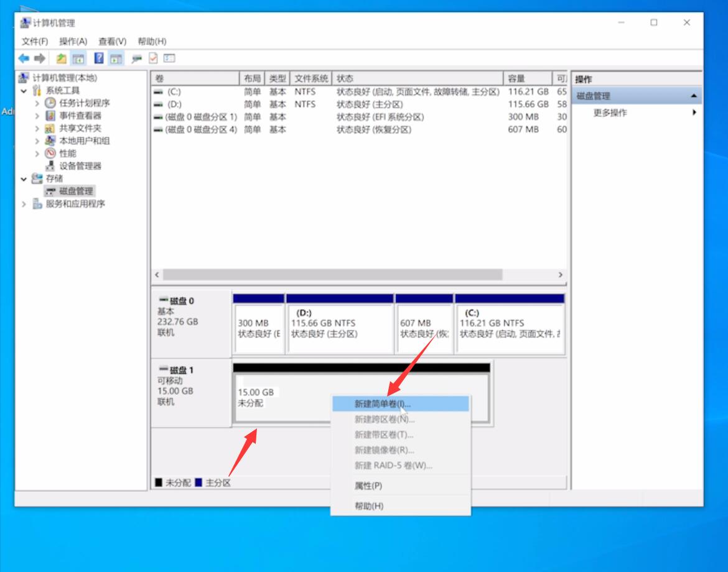Click the Back arrow toolbar icon
The width and height of the screenshot is (728, 572).
click(x=24, y=58)
